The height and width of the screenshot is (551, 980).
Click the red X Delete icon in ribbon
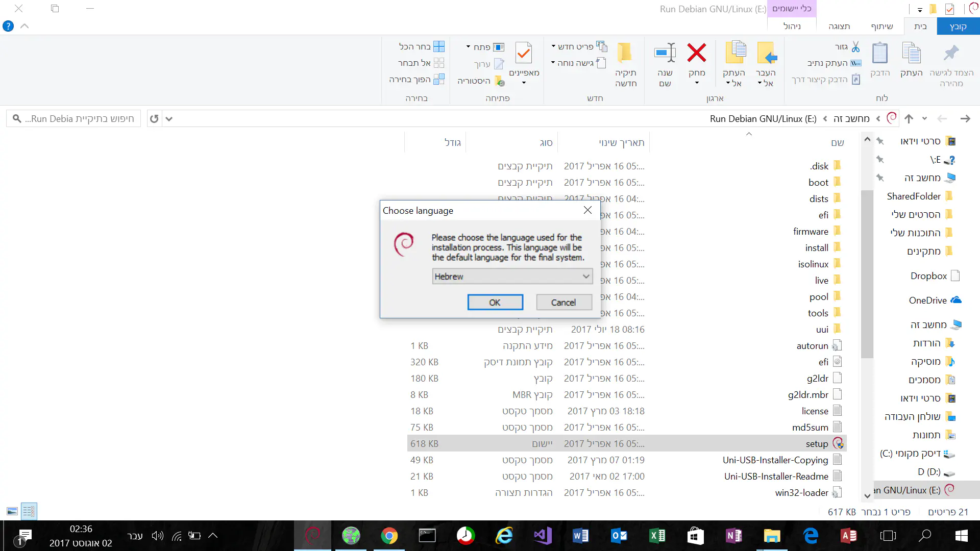click(696, 54)
